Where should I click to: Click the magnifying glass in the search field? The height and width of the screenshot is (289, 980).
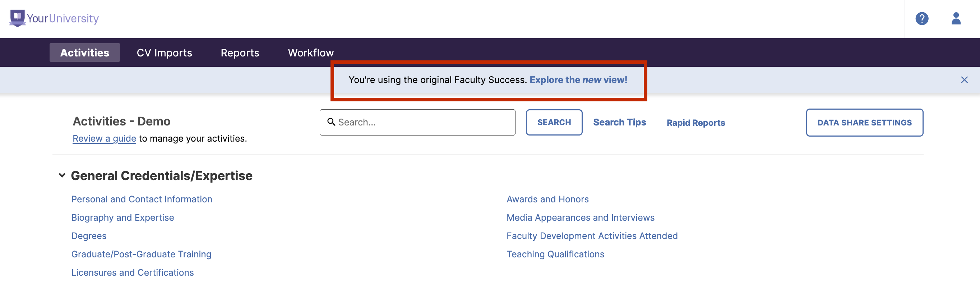pyautogui.click(x=331, y=122)
